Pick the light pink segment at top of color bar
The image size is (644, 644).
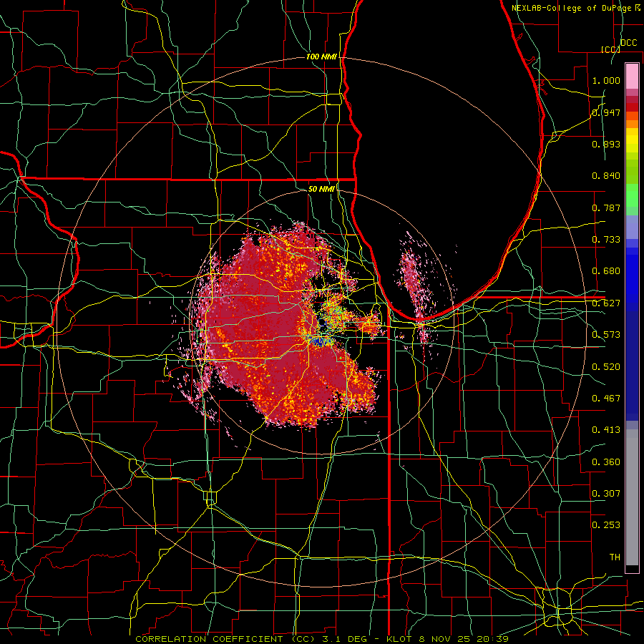632,76
